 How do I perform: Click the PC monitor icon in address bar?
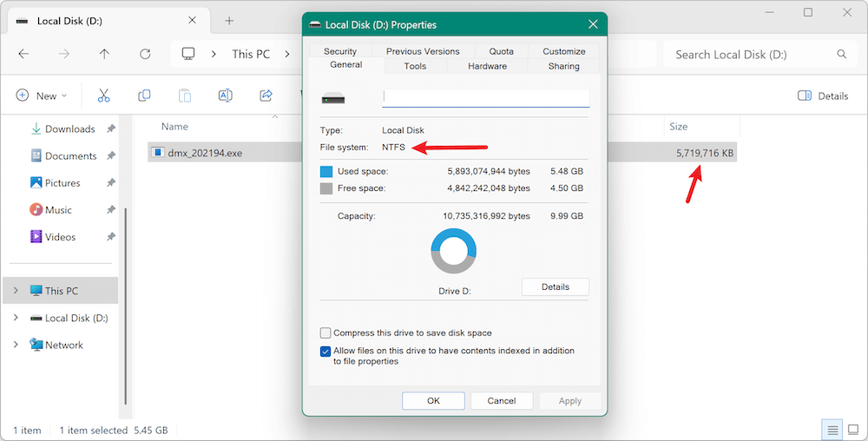click(x=188, y=54)
